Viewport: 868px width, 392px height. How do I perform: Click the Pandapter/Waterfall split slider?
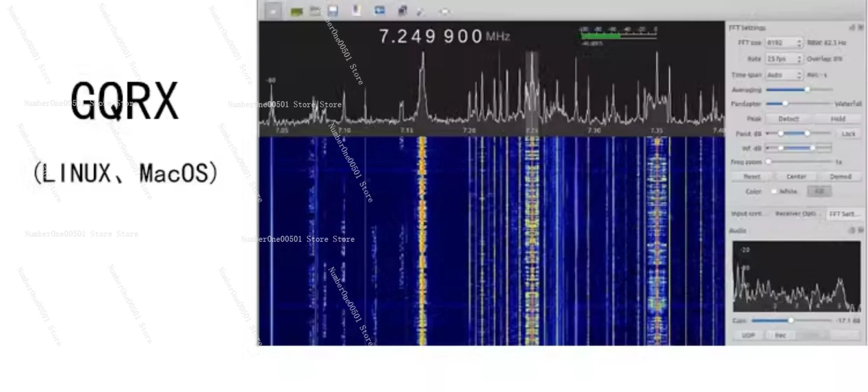[x=799, y=104]
